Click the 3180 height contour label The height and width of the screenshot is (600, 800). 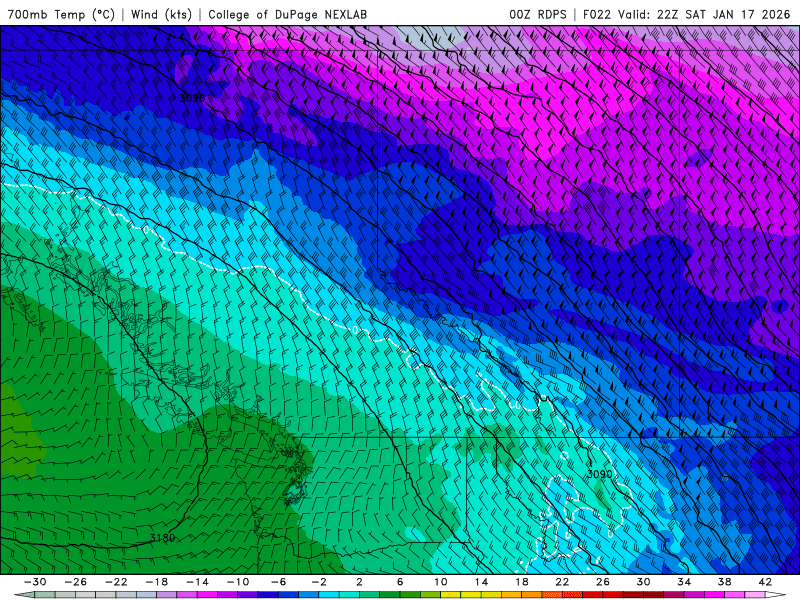pyautogui.click(x=163, y=538)
